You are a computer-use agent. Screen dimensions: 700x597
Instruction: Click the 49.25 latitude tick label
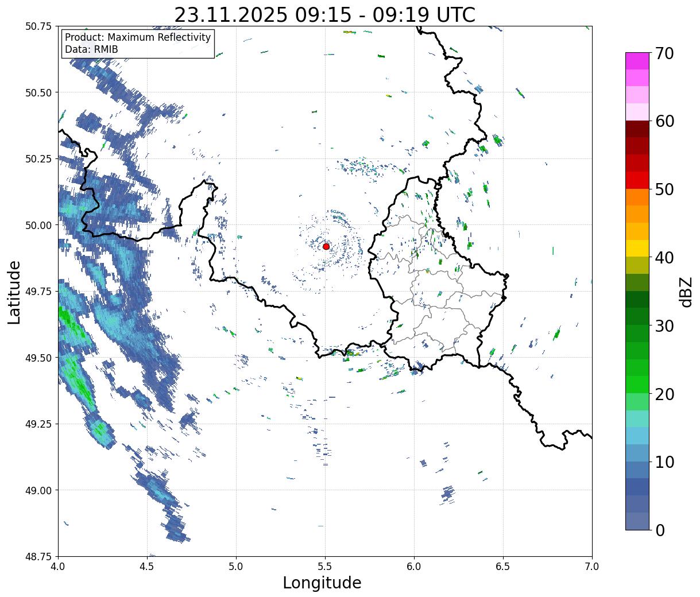tap(39, 424)
